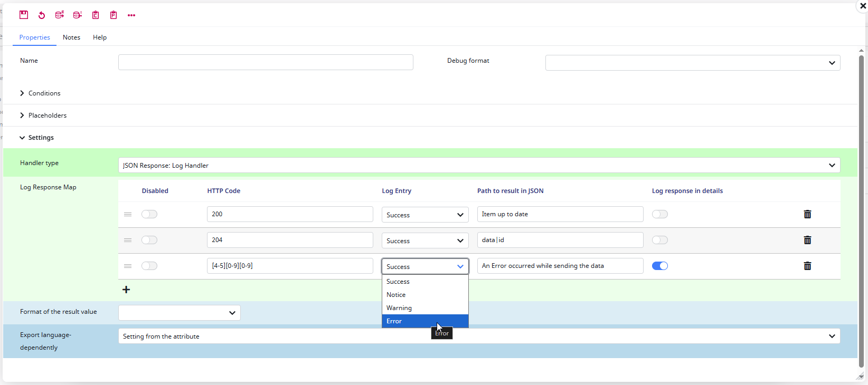Click the 'Path to result in JSON' header
Screen dimensions: 868x385
(510, 191)
